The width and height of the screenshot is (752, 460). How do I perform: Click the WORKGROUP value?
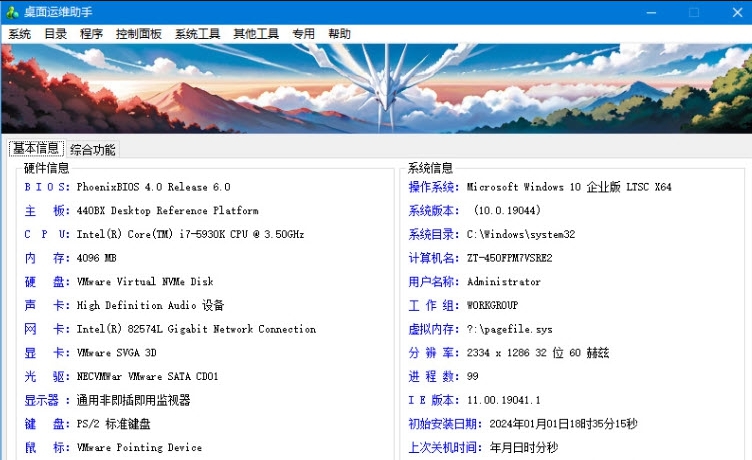click(x=493, y=306)
